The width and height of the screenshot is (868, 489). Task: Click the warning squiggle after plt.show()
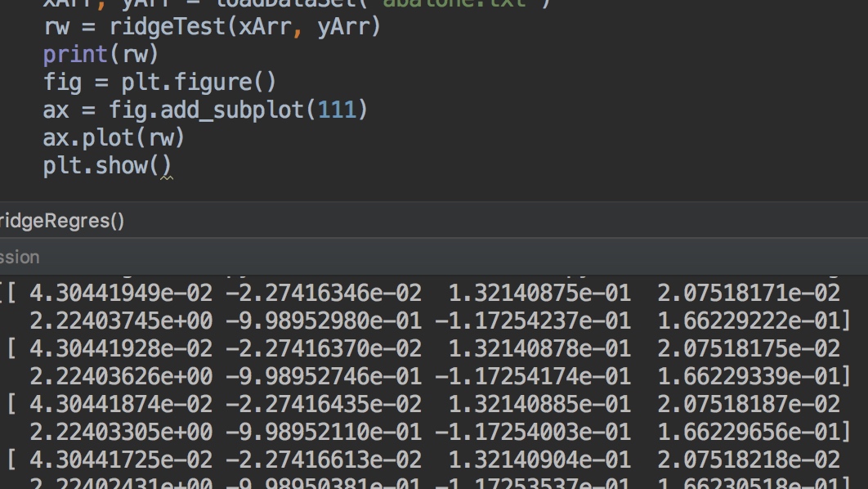pos(167,177)
